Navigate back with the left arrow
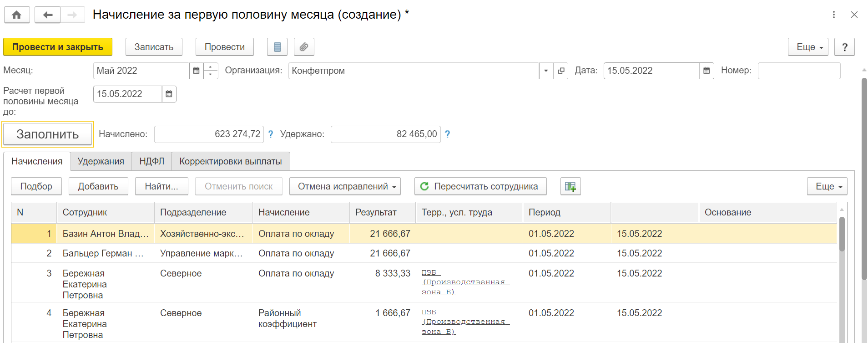868x343 pixels. click(47, 15)
